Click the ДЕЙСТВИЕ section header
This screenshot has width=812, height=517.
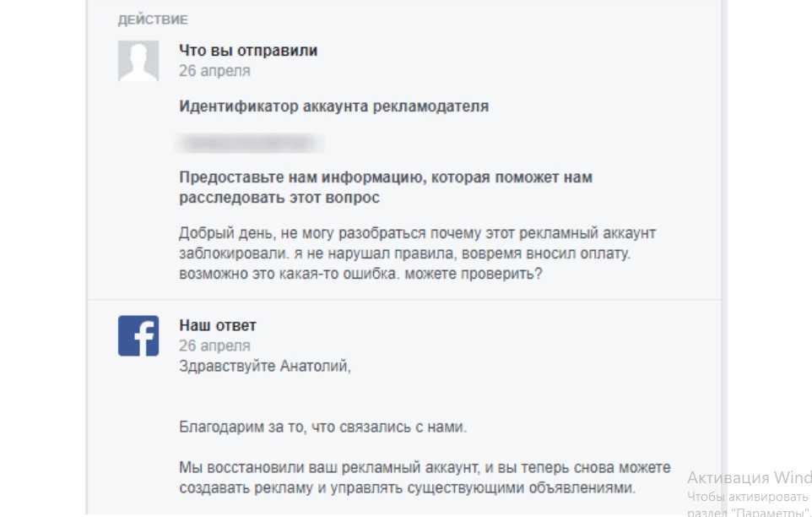coord(153,19)
